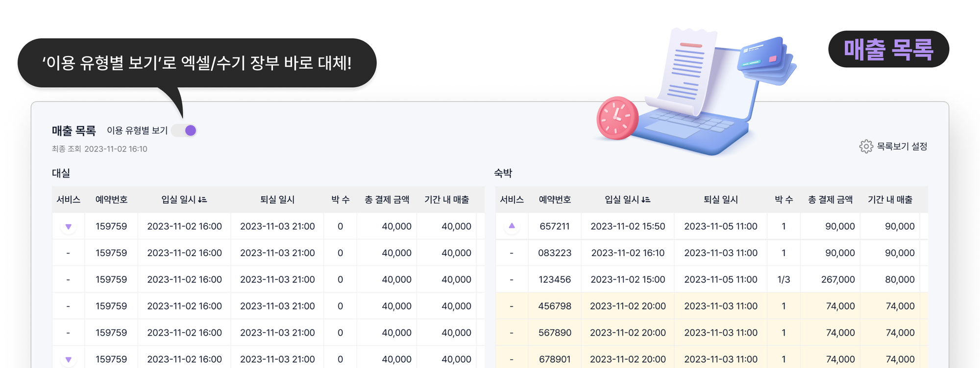Collapse the 숙박 row for reservation 657211
The image size is (980, 368).
[x=512, y=226]
